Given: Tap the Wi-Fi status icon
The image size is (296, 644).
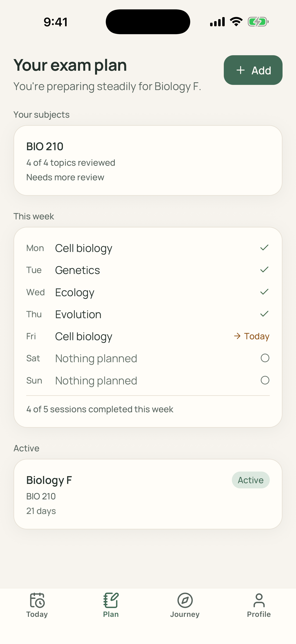Looking at the screenshot, I should 236,22.
